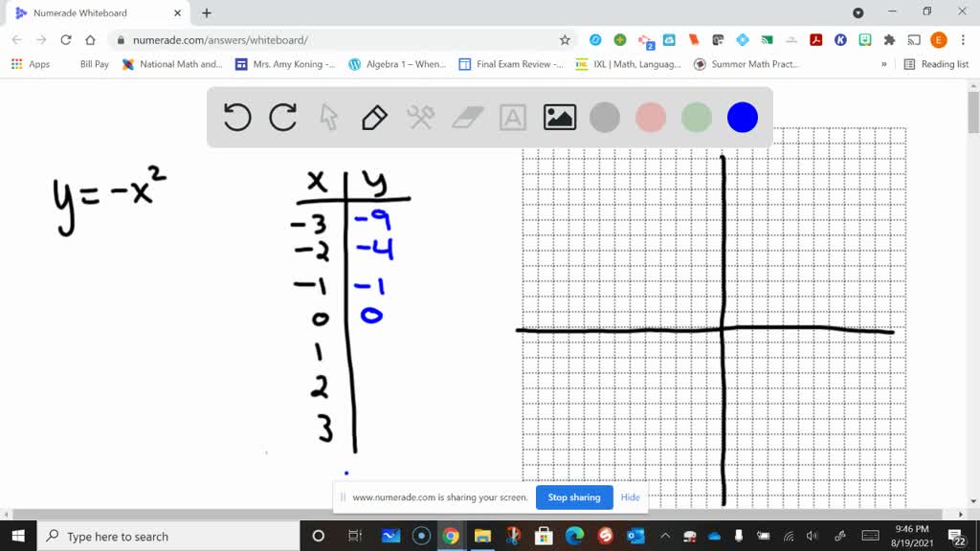Select the Pencil drawing tool
Screen dimensions: 980x551
click(373, 117)
